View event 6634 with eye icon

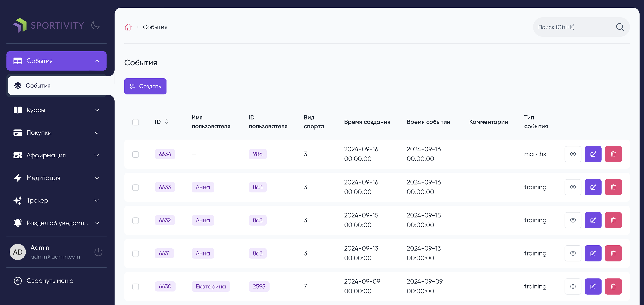point(573,154)
